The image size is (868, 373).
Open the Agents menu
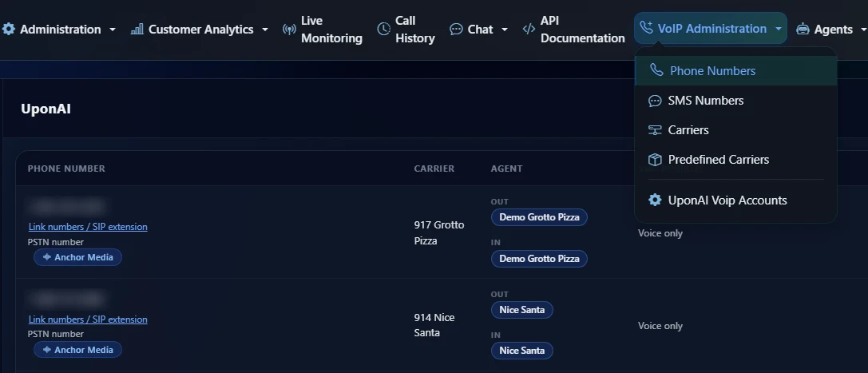tap(830, 30)
